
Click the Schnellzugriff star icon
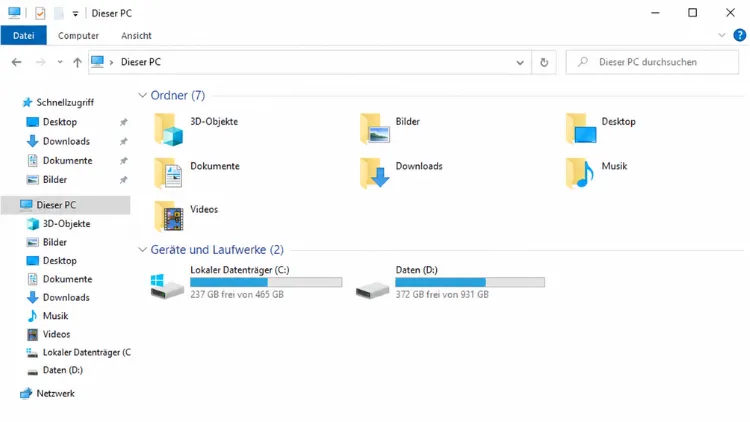tap(27, 102)
